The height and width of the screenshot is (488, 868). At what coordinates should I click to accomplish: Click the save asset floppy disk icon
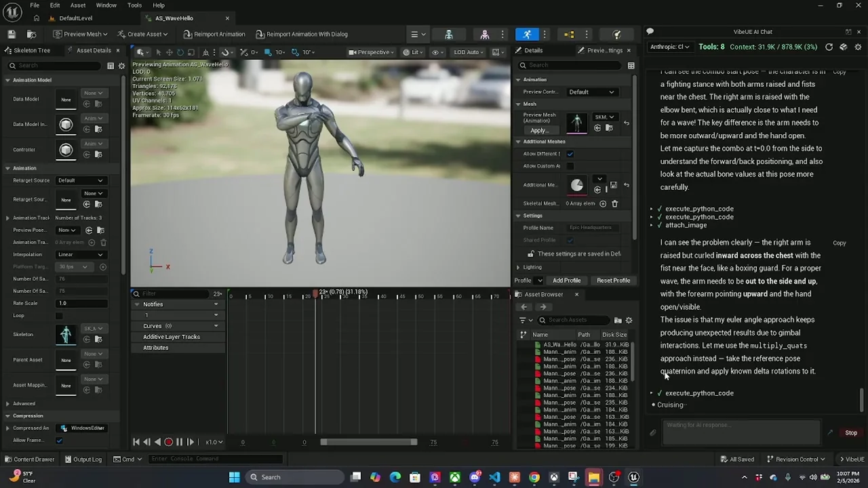(12, 34)
